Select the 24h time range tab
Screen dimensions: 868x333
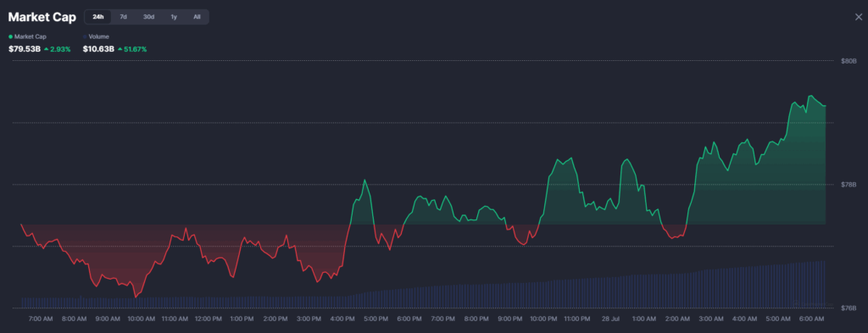click(98, 17)
